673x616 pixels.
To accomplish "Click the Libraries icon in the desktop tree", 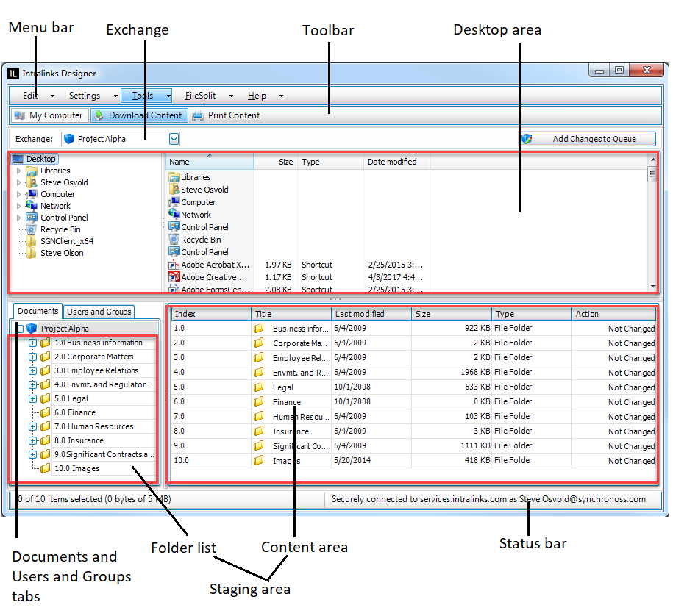I will pos(32,171).
